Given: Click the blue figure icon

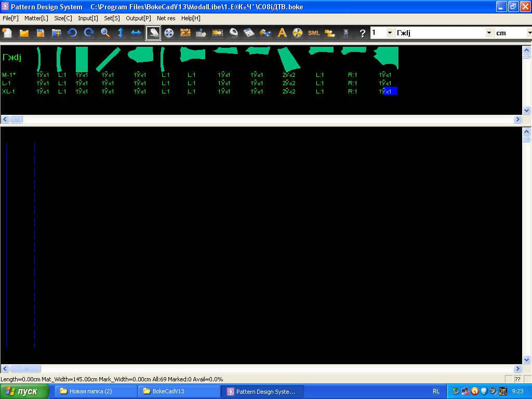Looking at the screenshot, I should (x=346, y=33).
